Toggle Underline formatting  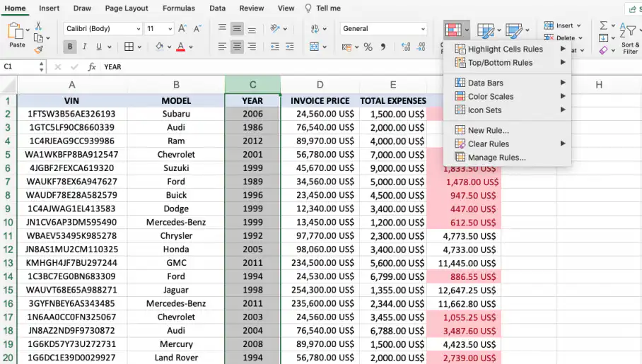(x=99, y=47)
